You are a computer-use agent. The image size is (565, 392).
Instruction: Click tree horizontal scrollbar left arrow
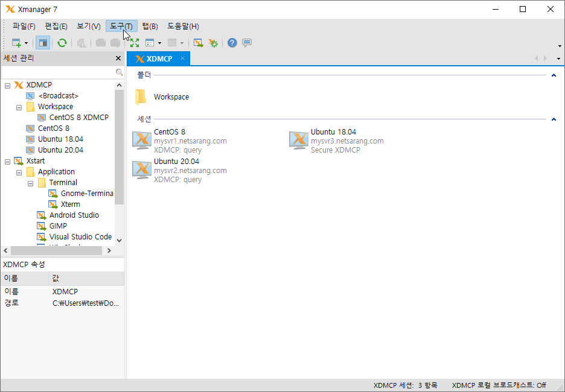(x=6, y=250)
